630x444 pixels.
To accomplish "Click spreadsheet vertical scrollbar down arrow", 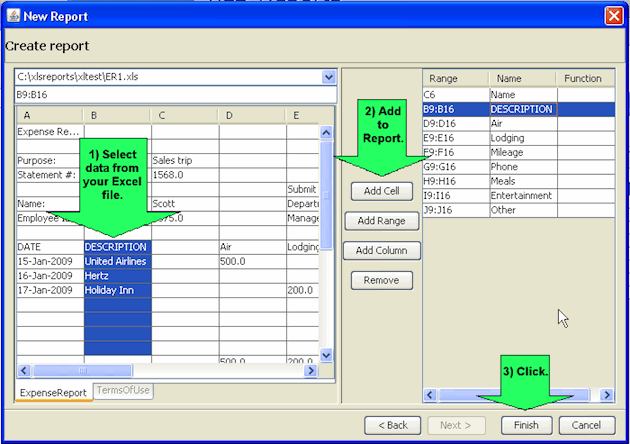I will 326,356.
